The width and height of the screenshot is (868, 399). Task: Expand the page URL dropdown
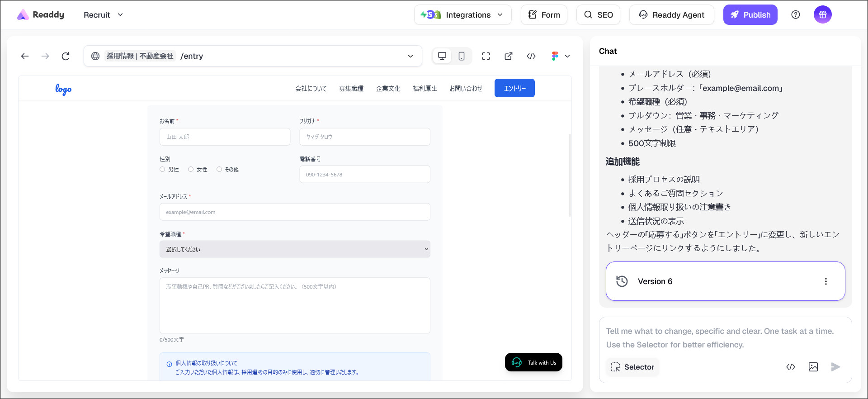(410, 56)
